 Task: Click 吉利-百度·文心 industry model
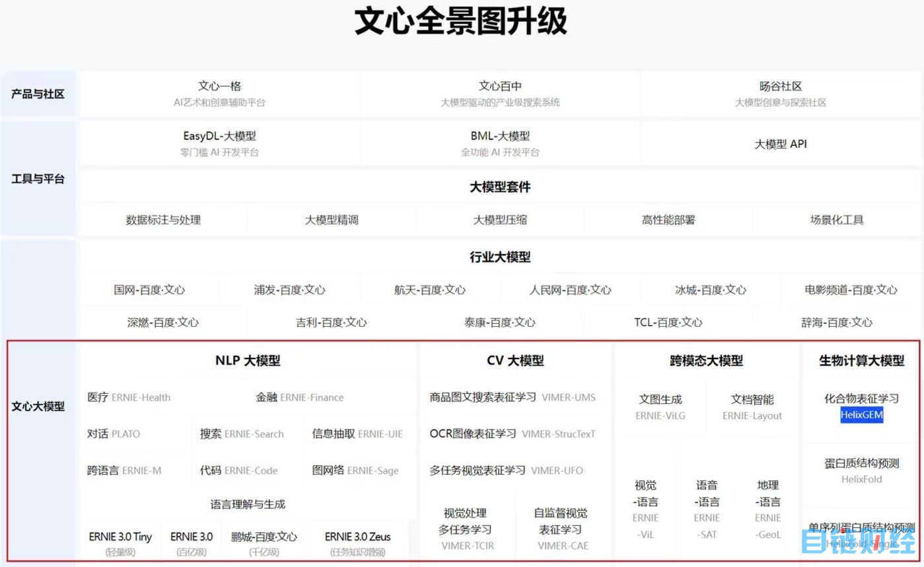332,323
